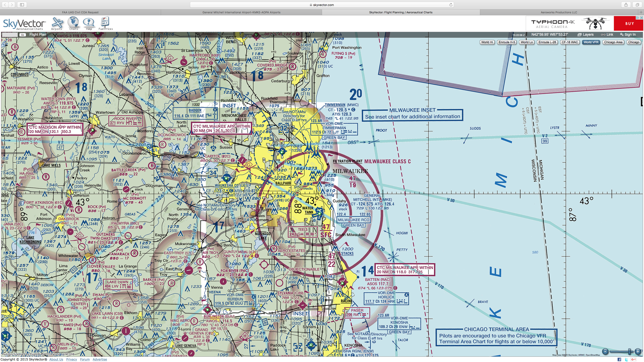Select the World Lo chart
Viewport: 644px width, 362px height.
click(527, 42)
